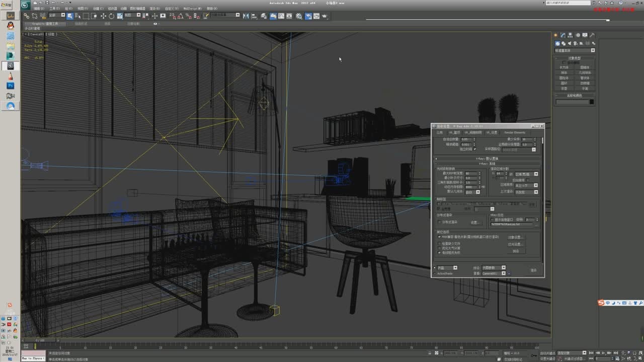Toggle the 独立时间 checkbox

[475, 149]
